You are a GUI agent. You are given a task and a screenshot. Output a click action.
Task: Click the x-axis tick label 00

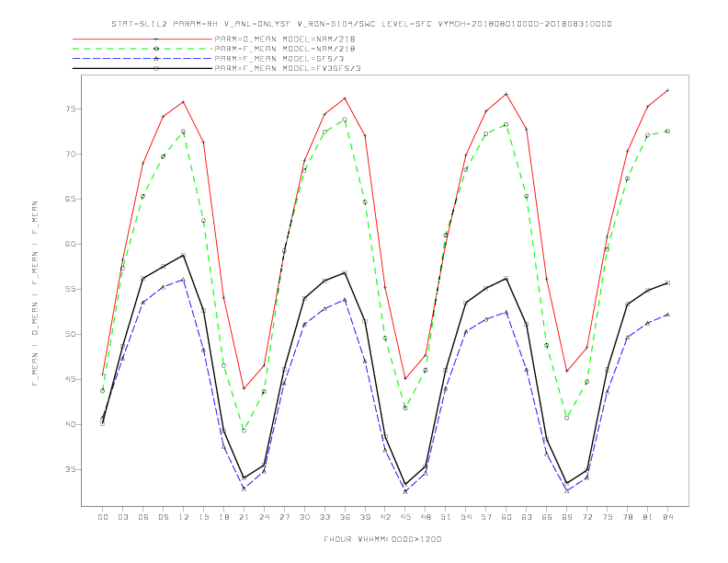coord(103,517)
